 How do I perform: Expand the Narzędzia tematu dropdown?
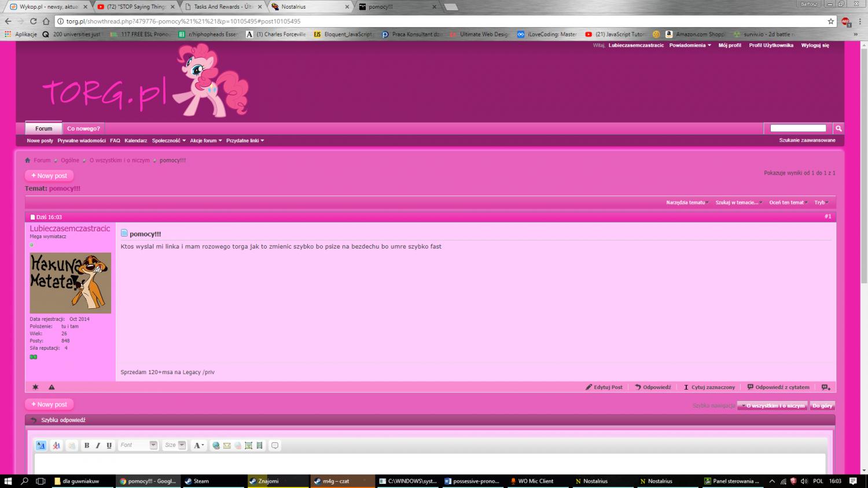[687, 202]
